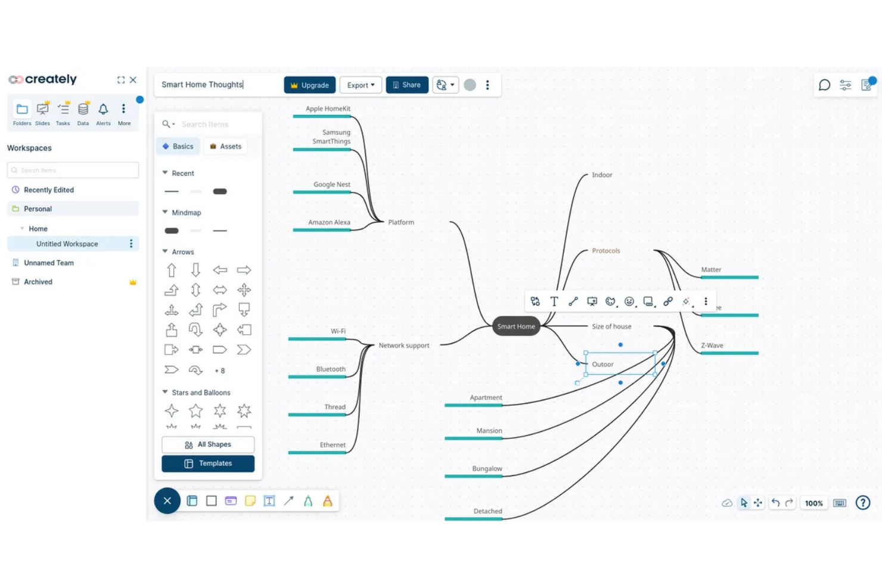Collapse the Recent shapes section
Viewport: 882px width, 588px height.
point(165,173)
